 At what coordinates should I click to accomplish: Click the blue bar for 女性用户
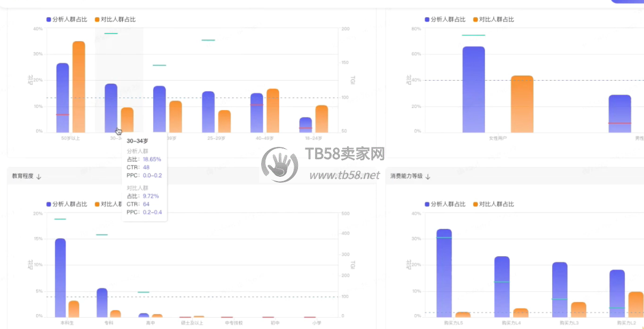tap(474, 89)
